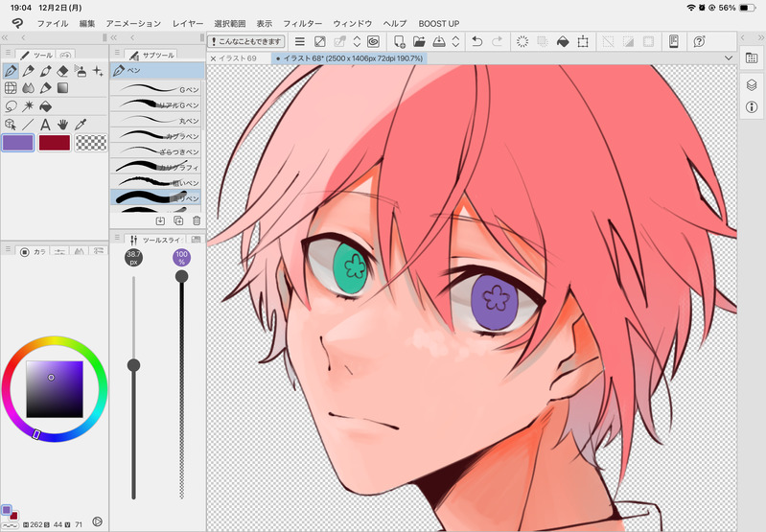Screen dimensions: 766x532
Task: Click the Save icon in command bar
Action: (x=439, y=41)
